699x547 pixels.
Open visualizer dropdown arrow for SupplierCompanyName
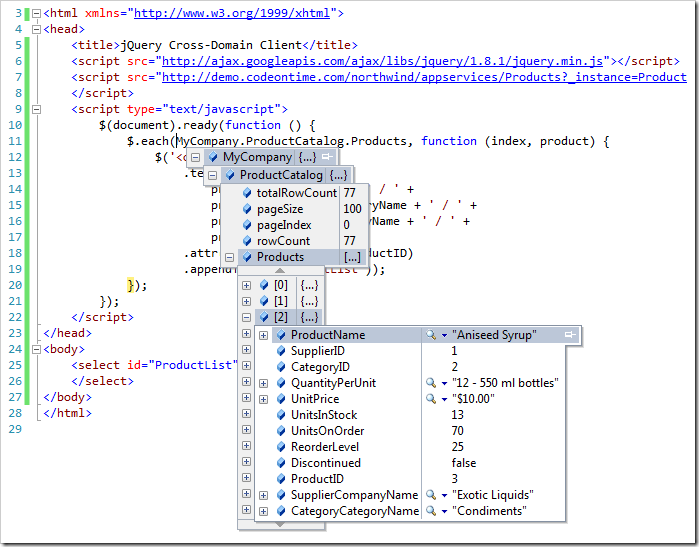click(x=444, y=495)
